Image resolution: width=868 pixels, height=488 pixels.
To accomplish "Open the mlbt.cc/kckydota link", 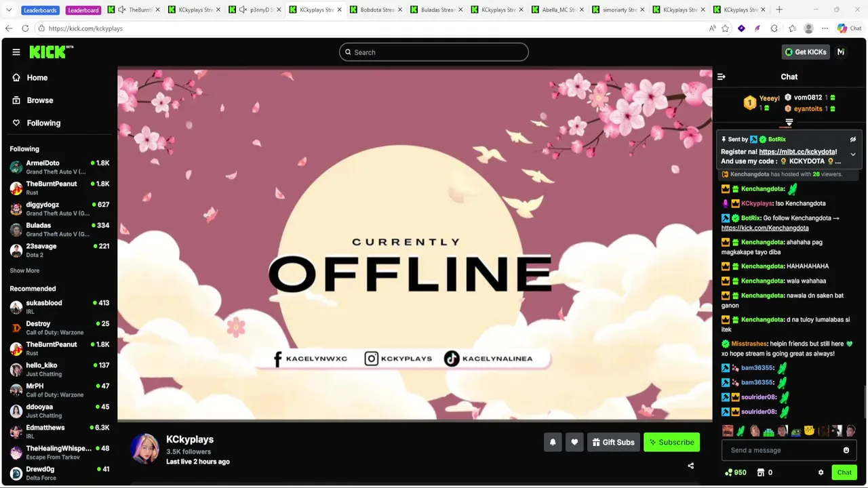I will [x=797, y=152].
